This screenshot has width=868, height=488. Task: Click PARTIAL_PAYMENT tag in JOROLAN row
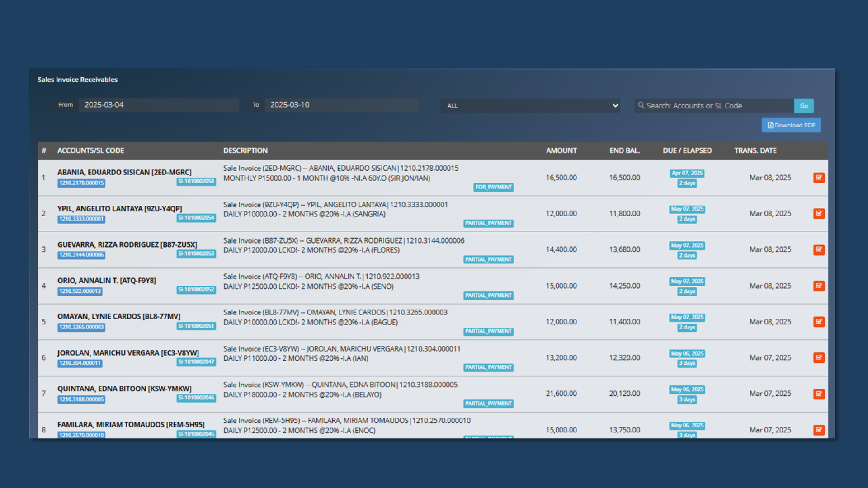[x=488, y=367]
